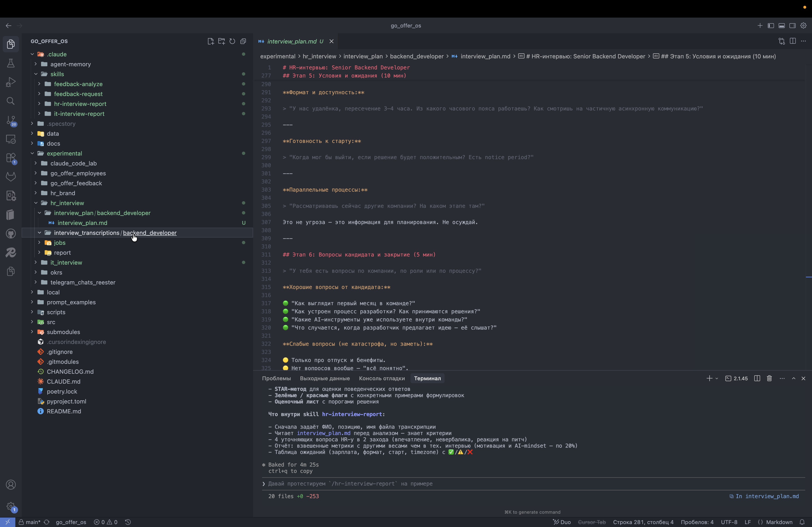This screenshot has width=812, height=527.
Task: Kill terminal with trash icon
Action: point(769,378)
